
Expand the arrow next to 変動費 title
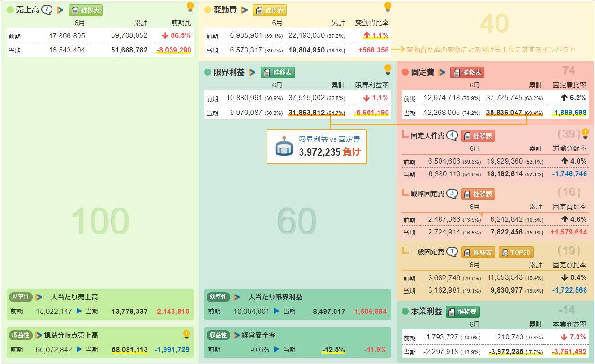[244, 9]
